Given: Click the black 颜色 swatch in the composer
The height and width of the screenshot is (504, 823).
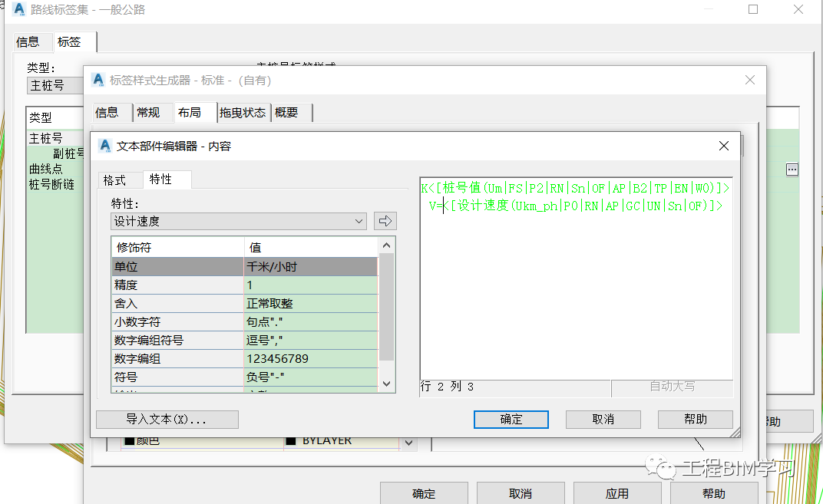Looking at the screenshot, I should (130, 440).
